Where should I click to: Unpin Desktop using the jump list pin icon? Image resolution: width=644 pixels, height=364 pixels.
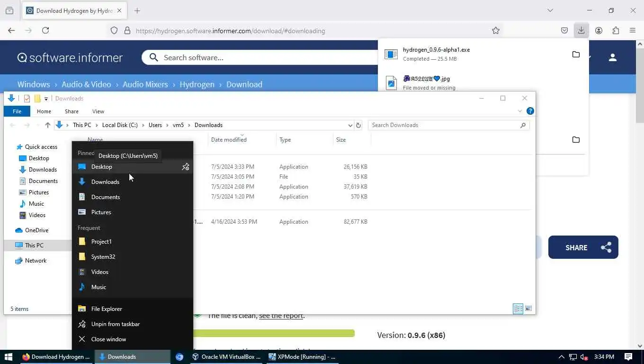tap(185, 167)
